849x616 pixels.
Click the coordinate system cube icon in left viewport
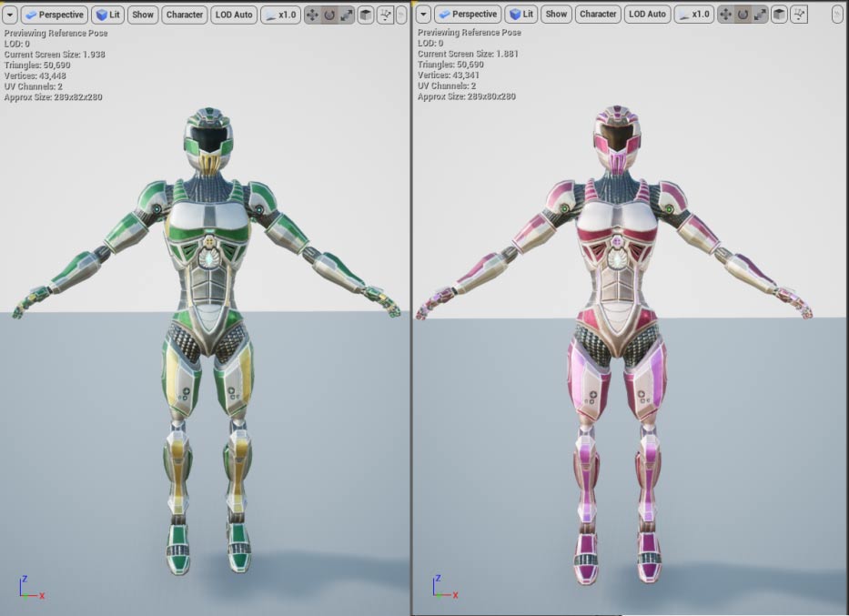click(365, 15)
